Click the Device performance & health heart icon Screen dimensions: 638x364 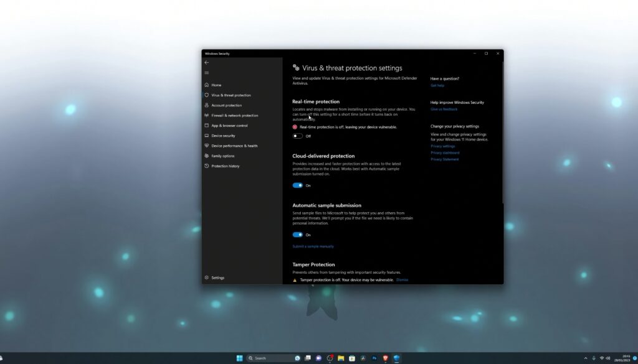[207, 146]
